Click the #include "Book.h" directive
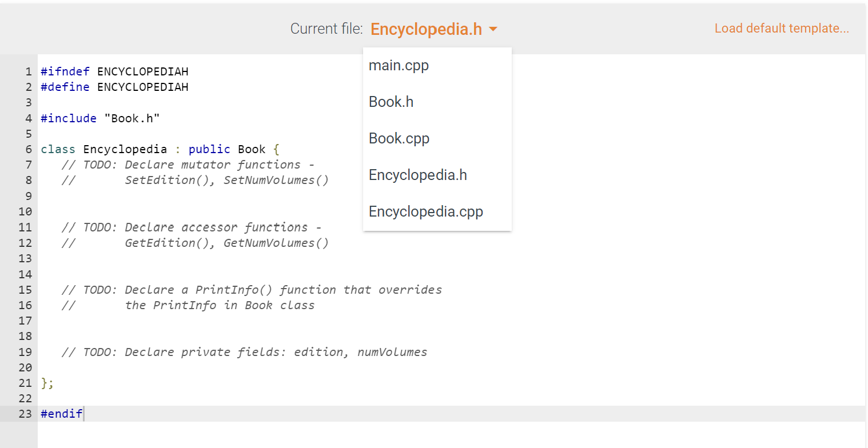Image resolution: width=868 pixels, height=448 pixels. [x=99, y=118]
